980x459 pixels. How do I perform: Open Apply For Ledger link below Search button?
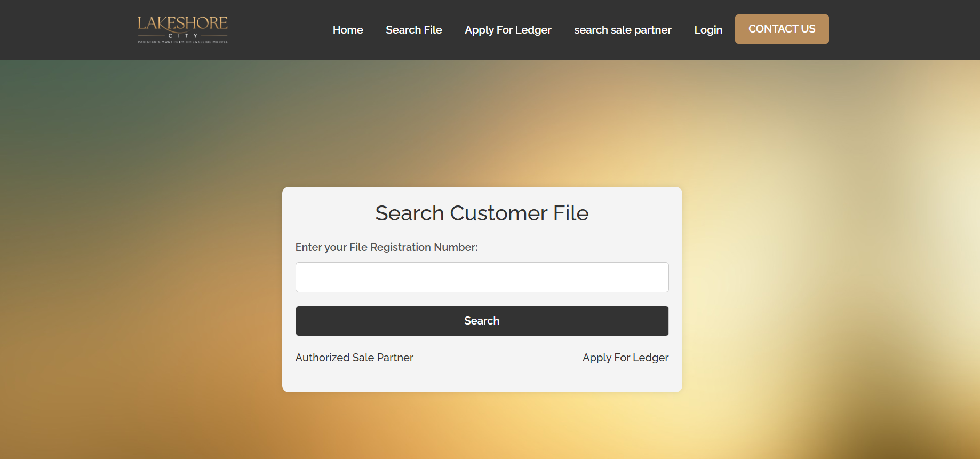(x=625, y=358)
